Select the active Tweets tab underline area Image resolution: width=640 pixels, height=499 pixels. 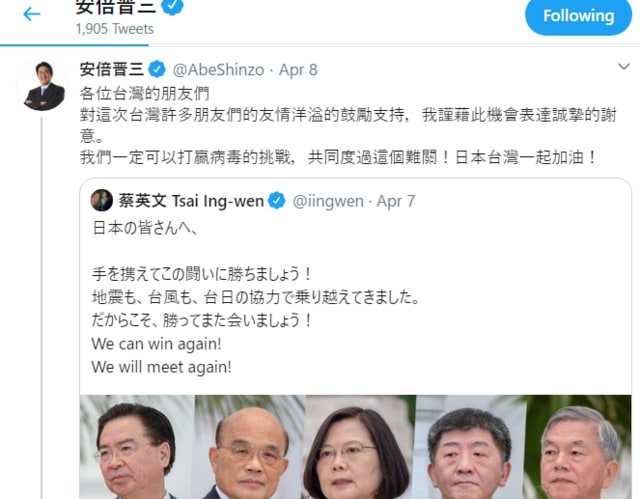pyautogui.click(x=74, y=45)
